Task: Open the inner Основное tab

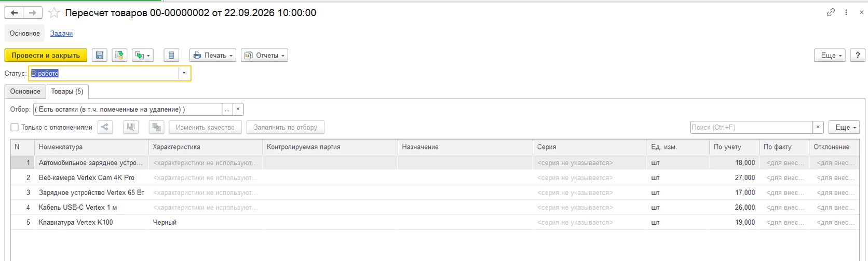Action: click(x=25, y=91)
